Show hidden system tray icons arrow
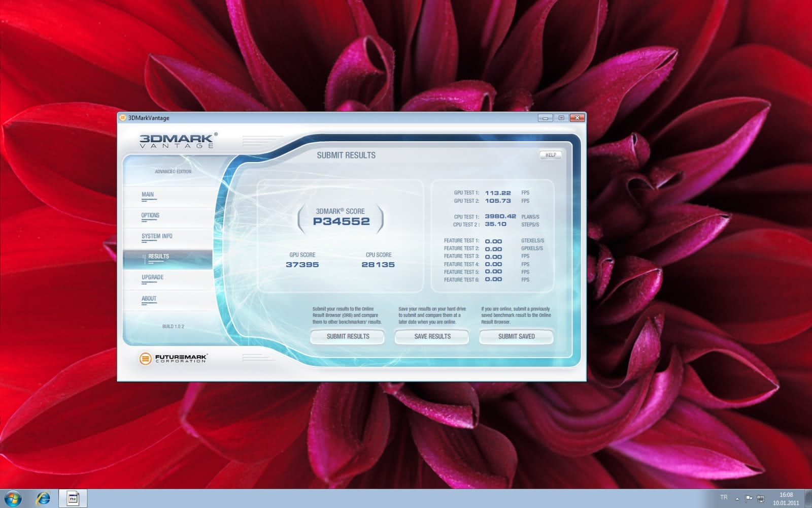Image resolution: width=812 pixels, height=508 pixels. pos(737,498)
